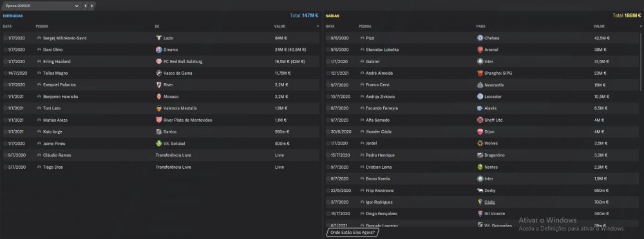
Task: Click Chelsea club badge icon
Action: pos(480,38)
